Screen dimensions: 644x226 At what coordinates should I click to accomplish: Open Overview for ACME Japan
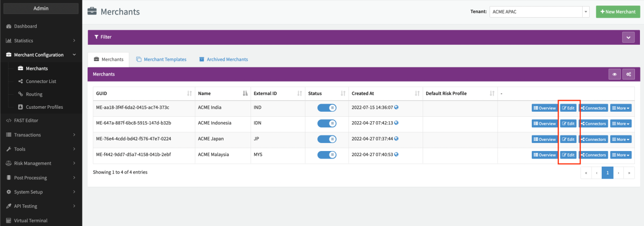point(545,139)
